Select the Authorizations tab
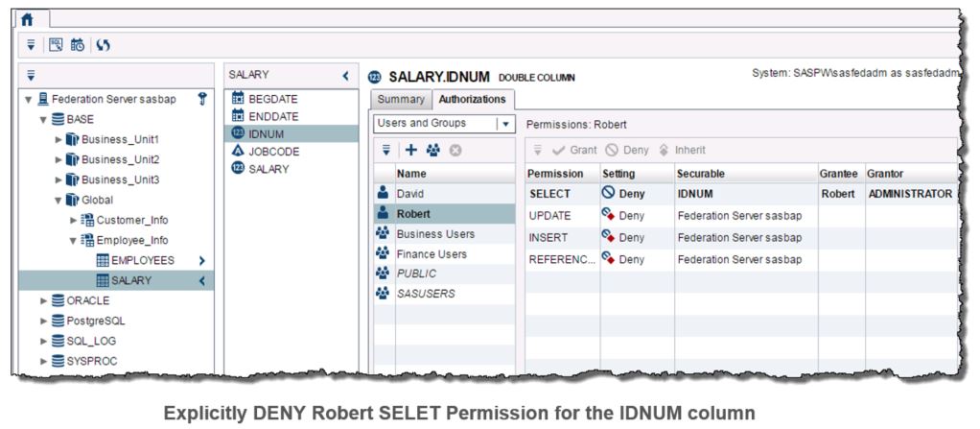Screen dimensions: 980x429 click(x=473, y=99)
